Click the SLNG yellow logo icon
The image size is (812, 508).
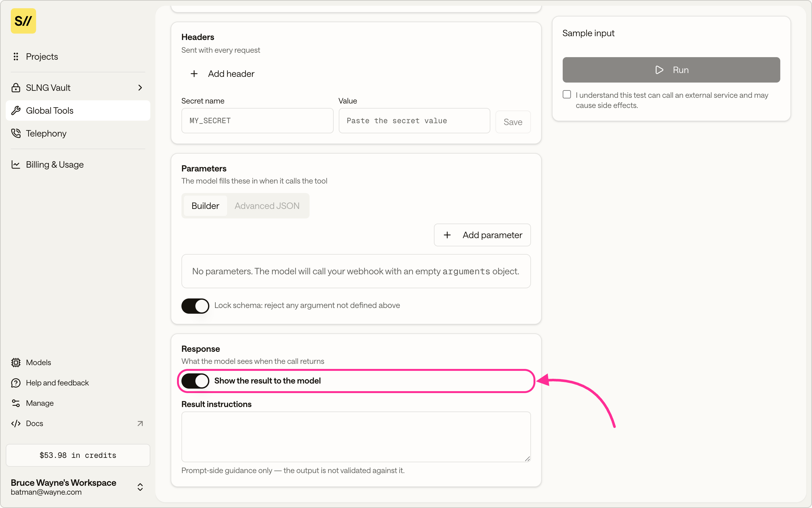(x=23, y=21)
